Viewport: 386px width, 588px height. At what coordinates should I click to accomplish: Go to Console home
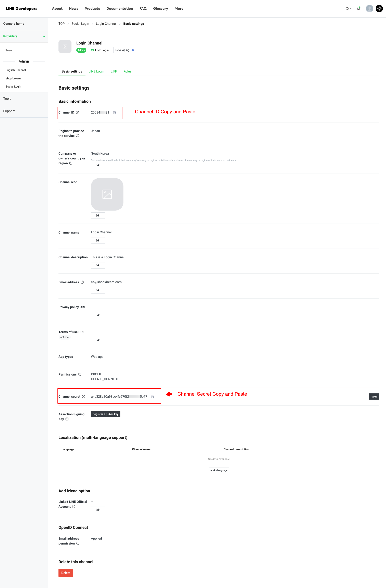click(x=24, y=24)
